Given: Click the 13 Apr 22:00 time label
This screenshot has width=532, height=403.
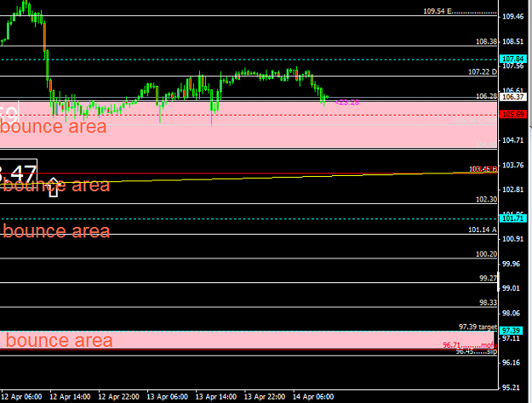Looking at the screenshot, I should [x=265, y=396].
